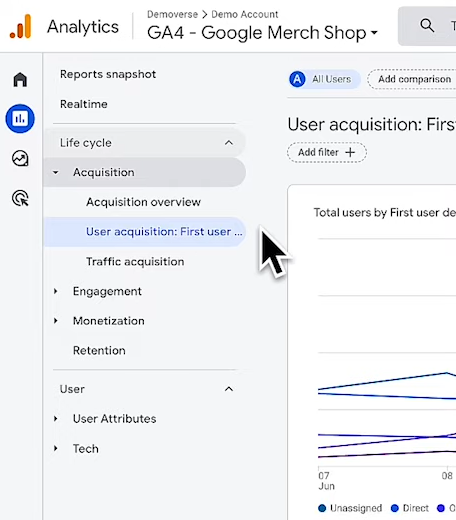
Task: Collapse the Life cycle section chevron
Action: click(229, 143)
